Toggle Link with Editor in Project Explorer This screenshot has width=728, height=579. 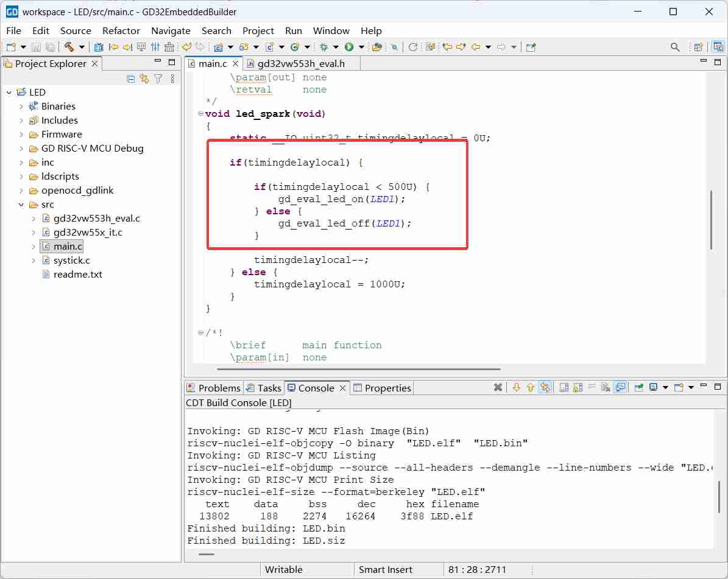coord(144,79)
